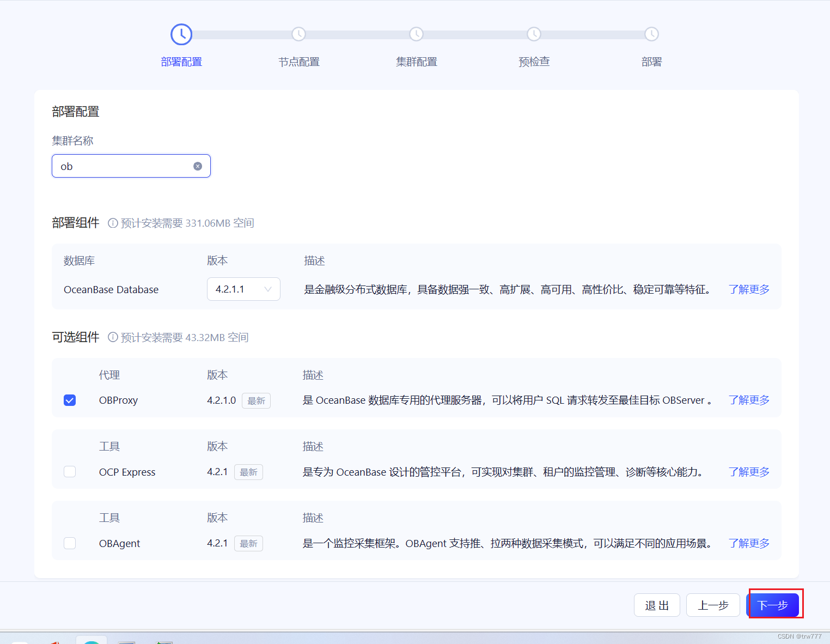Click the 预检查 step clock icon

[534, 34]
